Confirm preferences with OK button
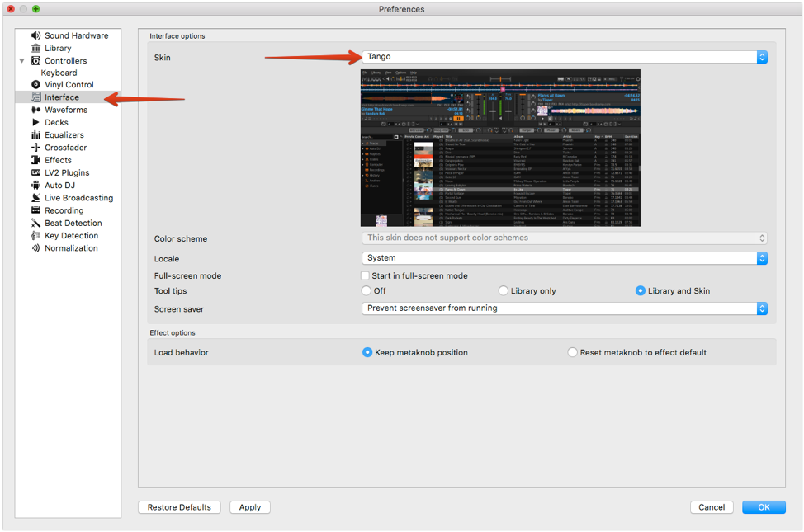804x532 pixels. click(764, 507)
